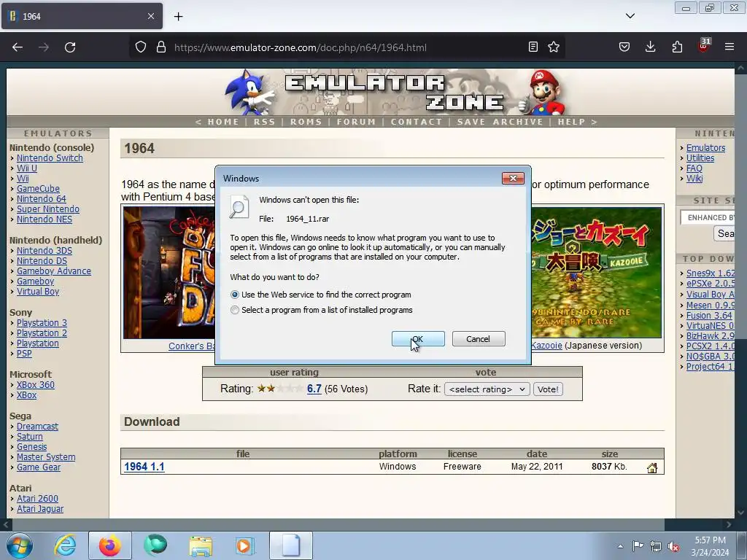This screenshot has width=747, height=560.
Task: Open Snes9x top download link
Action: tap(711, 273)
